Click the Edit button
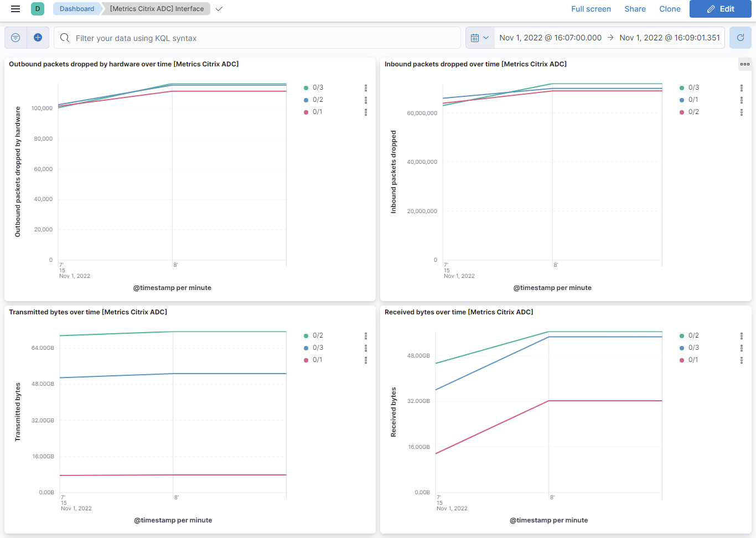 pos(720,9)
